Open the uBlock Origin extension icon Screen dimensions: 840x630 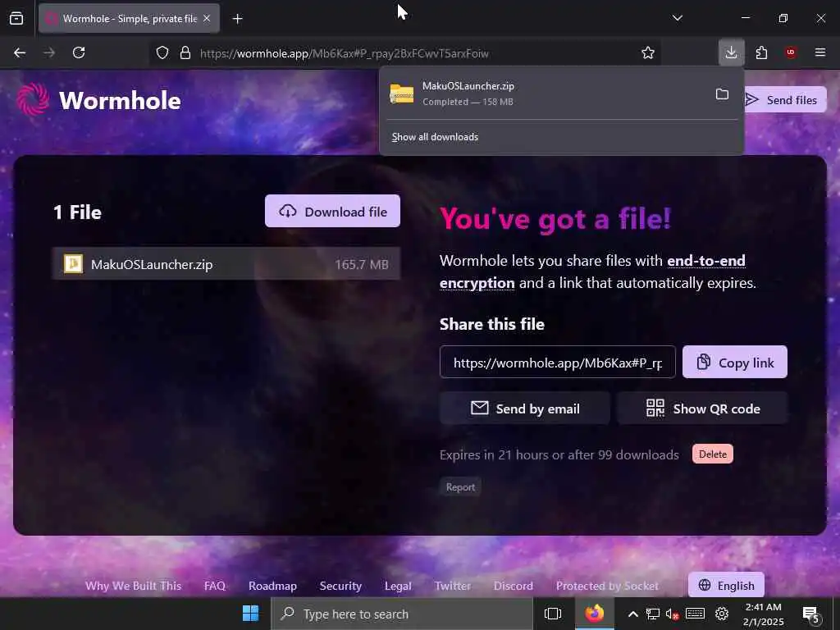[x=790, y=52]
